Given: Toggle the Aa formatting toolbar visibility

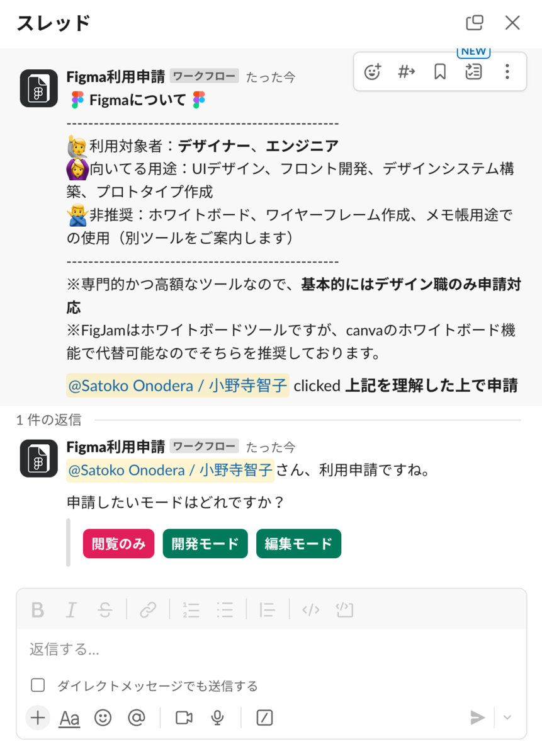Looking at the screenshot, I should (x=69, y=718).
